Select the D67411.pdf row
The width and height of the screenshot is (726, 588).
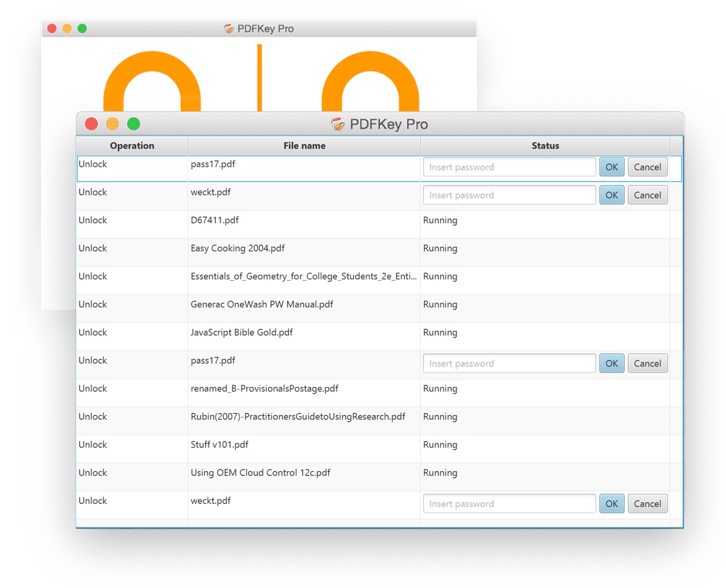click(x=215, y=221)
